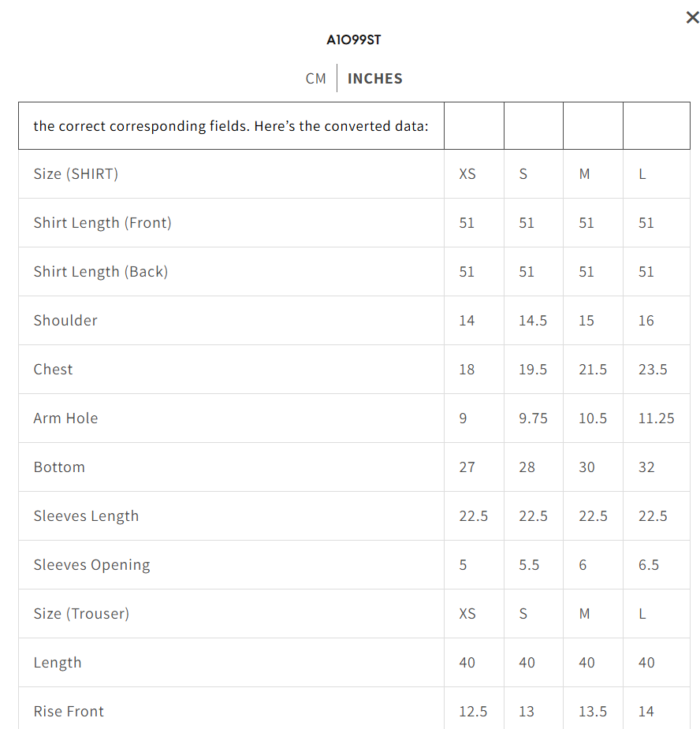Click the 'converted data' header cell text
Screen dimensions: 700x729
click(231, 126)
